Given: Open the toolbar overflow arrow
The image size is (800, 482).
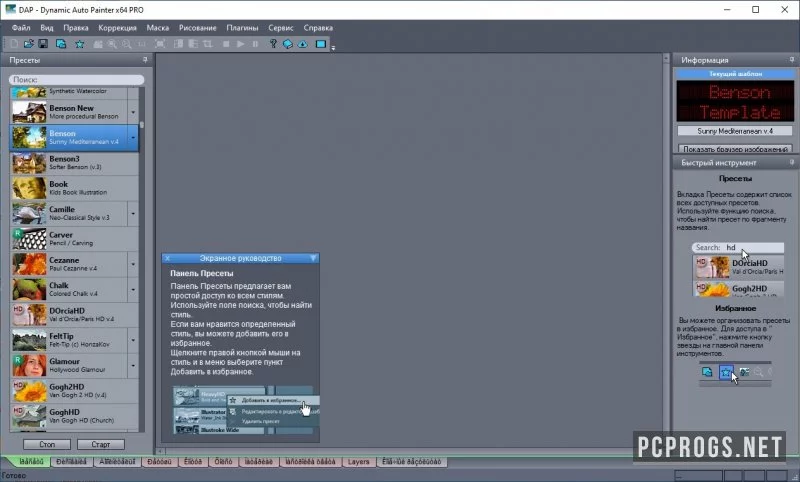Looking at the screenshot, I should tap(333, 48).
